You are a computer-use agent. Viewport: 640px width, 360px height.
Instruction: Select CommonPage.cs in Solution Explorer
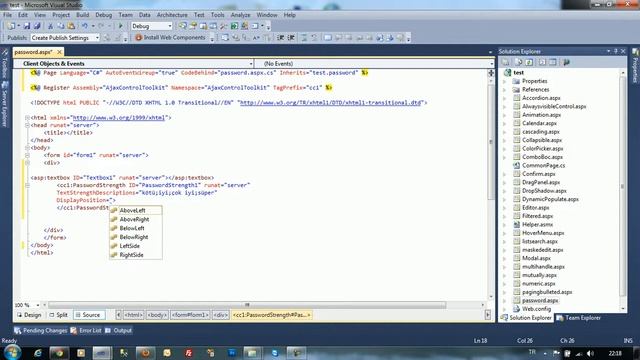[x=543, y=165]
